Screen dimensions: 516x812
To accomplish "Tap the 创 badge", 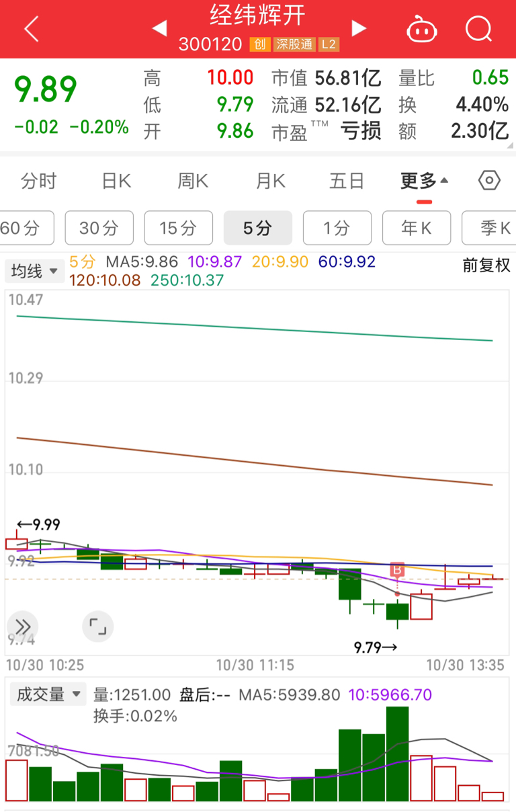I will click(x=259, y=44).
